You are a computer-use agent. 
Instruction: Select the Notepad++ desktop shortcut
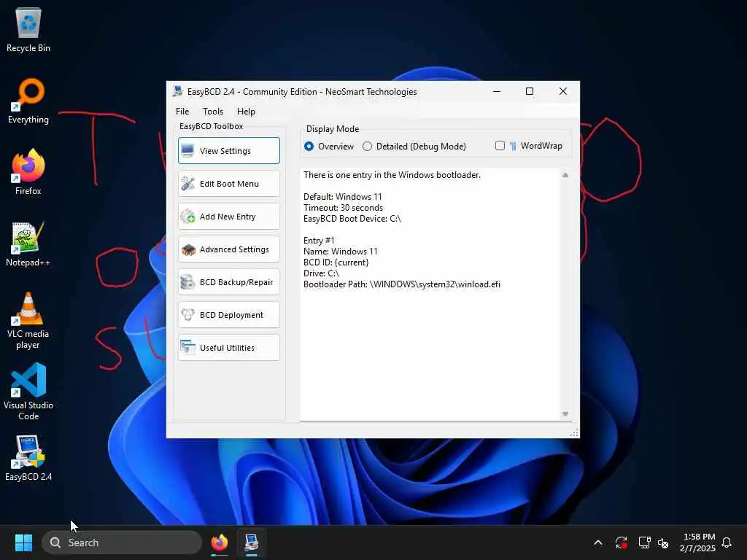click(x=28, y=244)
